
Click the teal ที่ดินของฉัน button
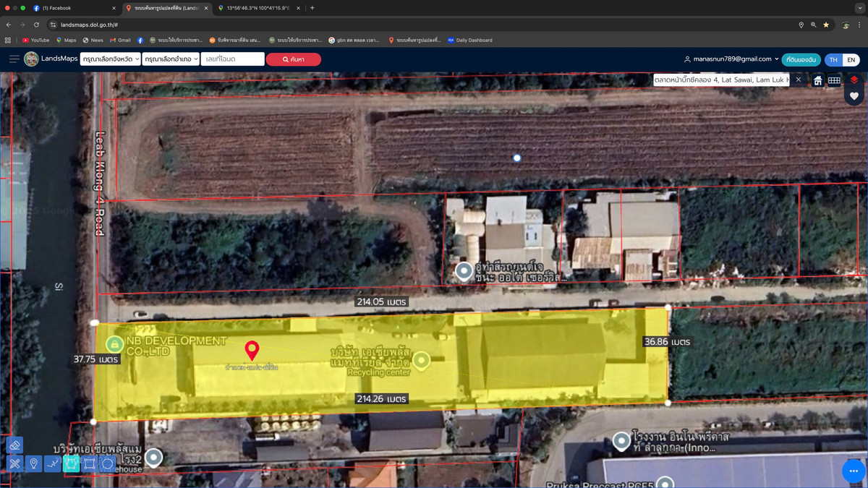(x=801, y=59)
